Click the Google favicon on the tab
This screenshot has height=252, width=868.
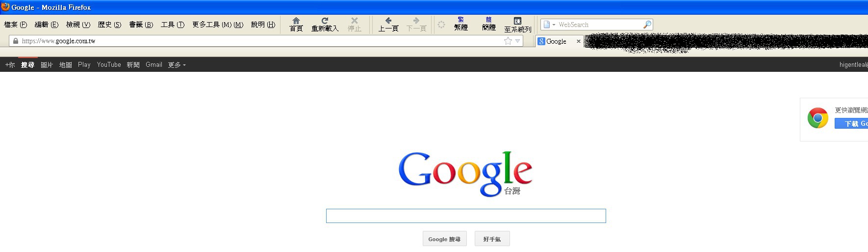point(541,41)
